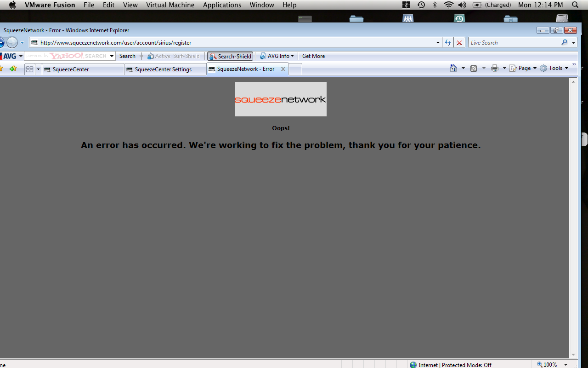Click the Forward navigation arrow
Screen dimensions: 588x368
click(12, 43)
